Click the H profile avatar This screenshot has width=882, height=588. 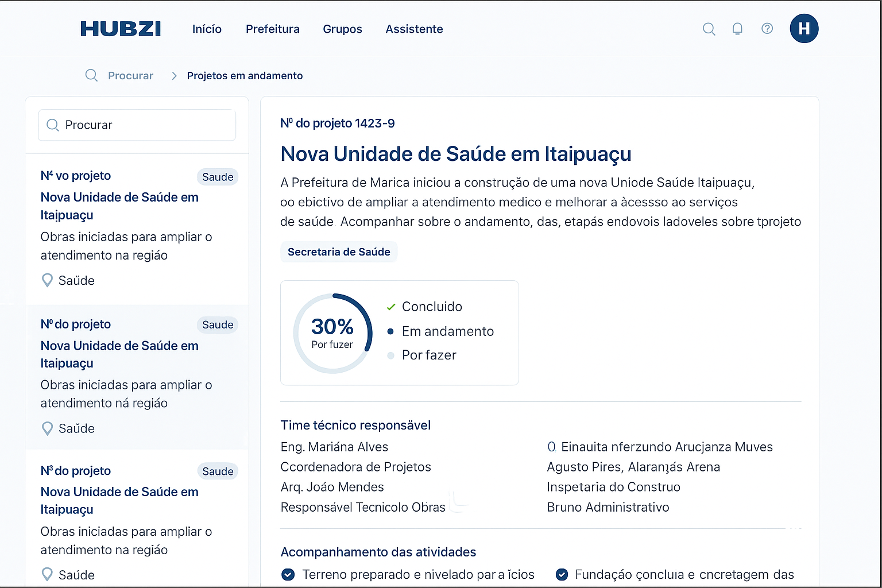804,29
